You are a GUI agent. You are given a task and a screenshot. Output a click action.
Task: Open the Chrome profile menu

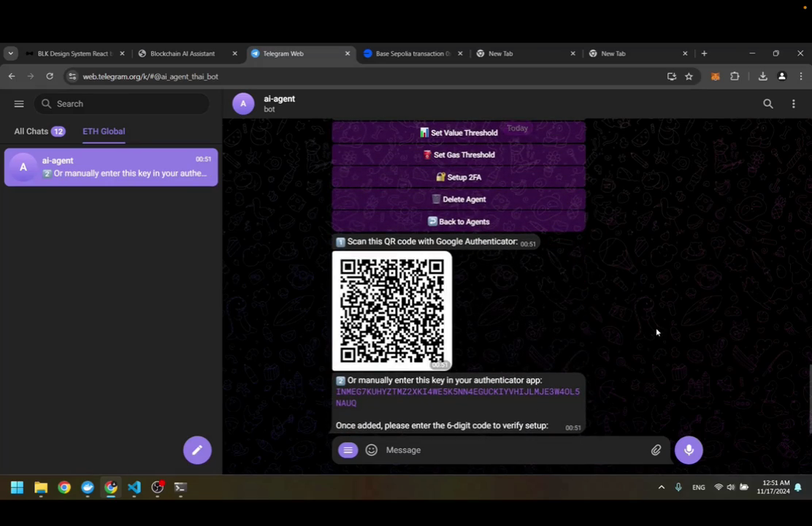pos(782,77)
